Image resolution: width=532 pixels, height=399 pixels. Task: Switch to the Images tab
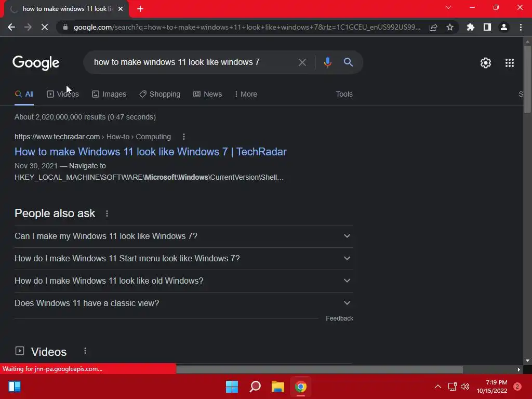109,95
